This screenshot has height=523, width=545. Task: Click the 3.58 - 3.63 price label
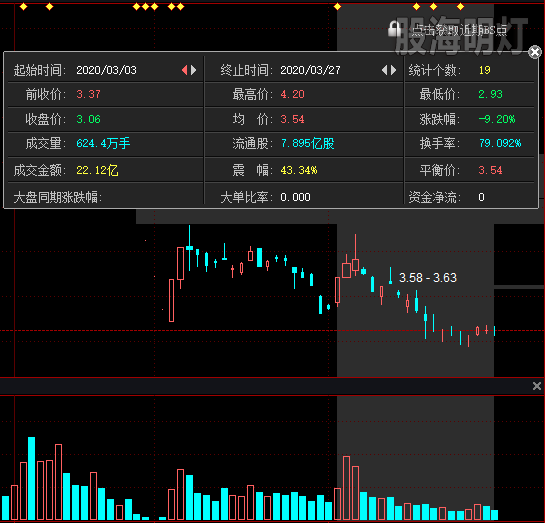click(428, 278)
